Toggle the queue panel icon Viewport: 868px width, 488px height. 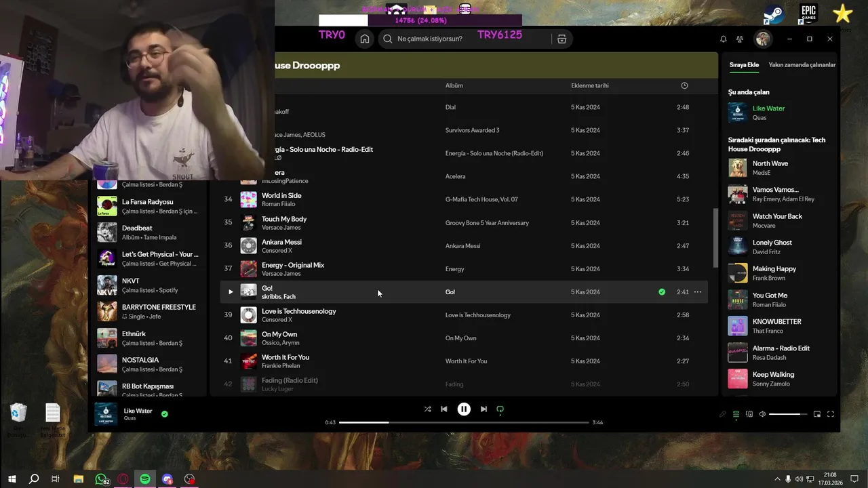pos(736,414)
